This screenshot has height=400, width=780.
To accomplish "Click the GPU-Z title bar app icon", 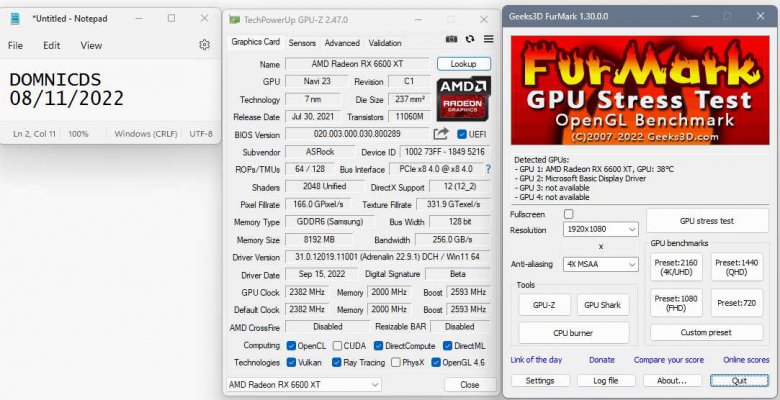I will [x=234, y=20].
